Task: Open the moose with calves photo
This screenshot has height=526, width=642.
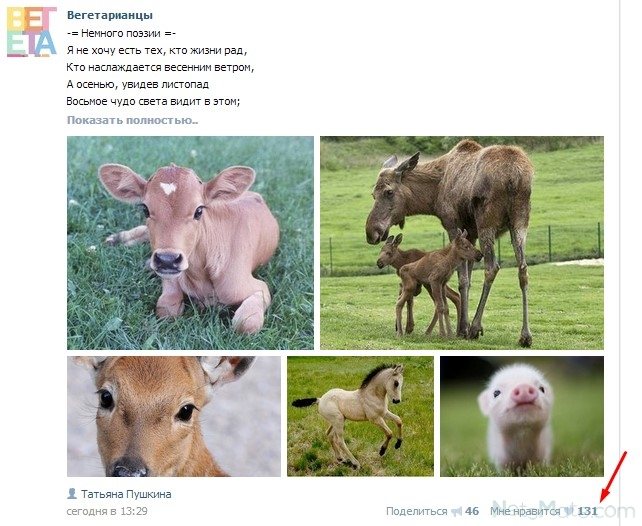Action: (462, 243)
